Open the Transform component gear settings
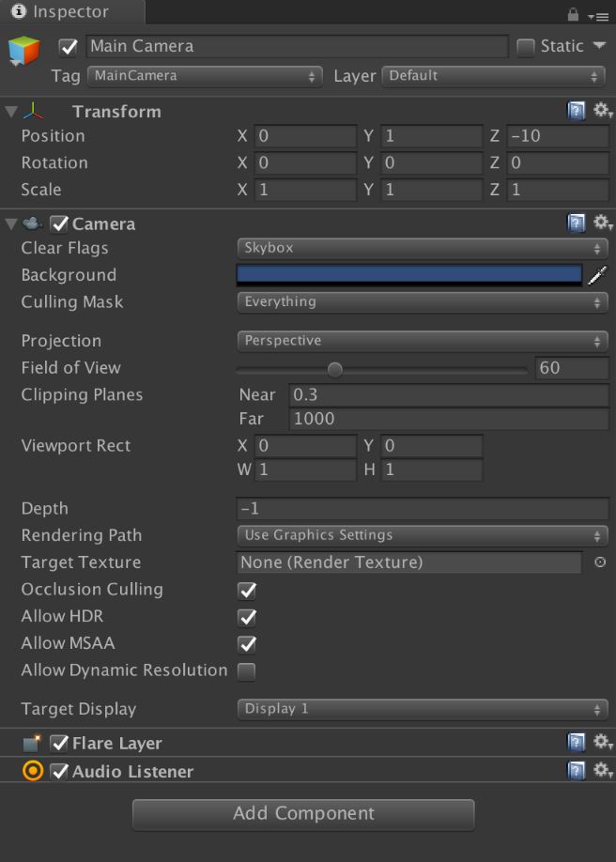 pos(603,112)
